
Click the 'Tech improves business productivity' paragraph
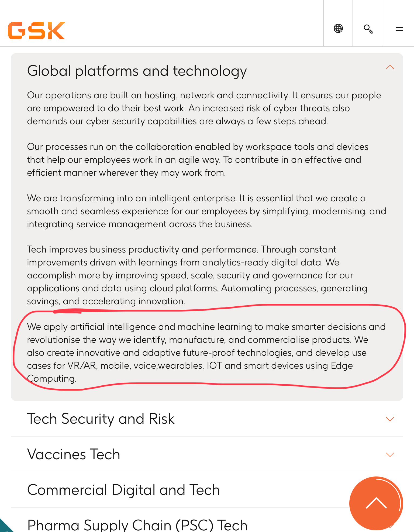197,275
